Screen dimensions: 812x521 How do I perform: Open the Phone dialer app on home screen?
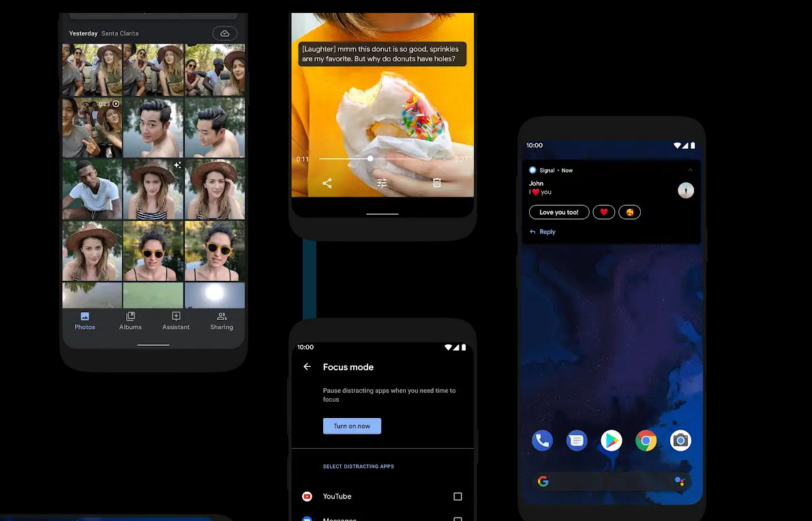(542, 441)
